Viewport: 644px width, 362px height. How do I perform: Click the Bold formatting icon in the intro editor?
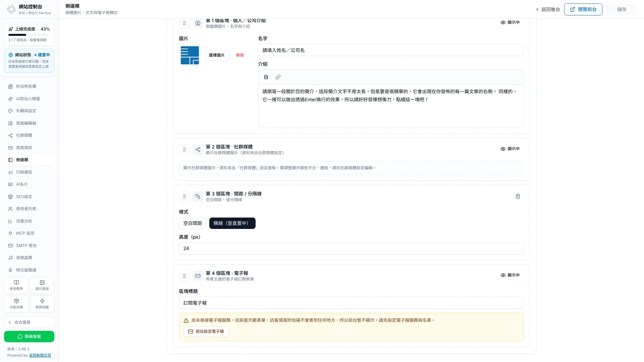tap(266, 77)
